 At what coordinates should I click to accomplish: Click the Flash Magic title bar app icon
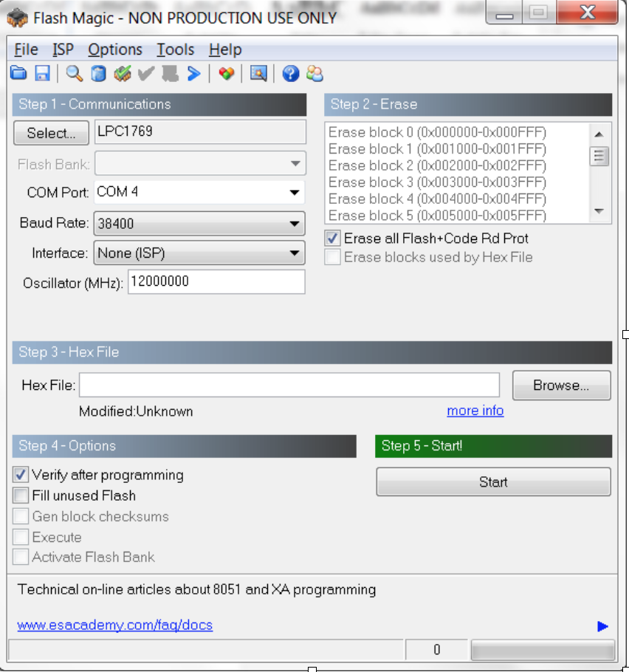[x=17, y=18]
